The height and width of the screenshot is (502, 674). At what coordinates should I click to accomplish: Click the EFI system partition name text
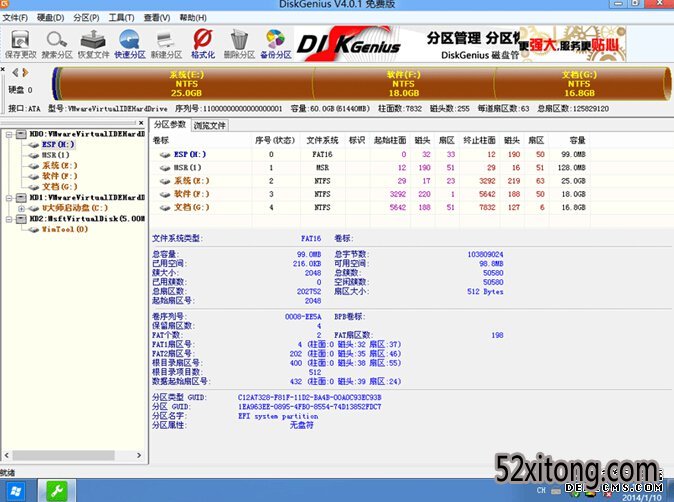pyautogui.click(x=278, y=416)
